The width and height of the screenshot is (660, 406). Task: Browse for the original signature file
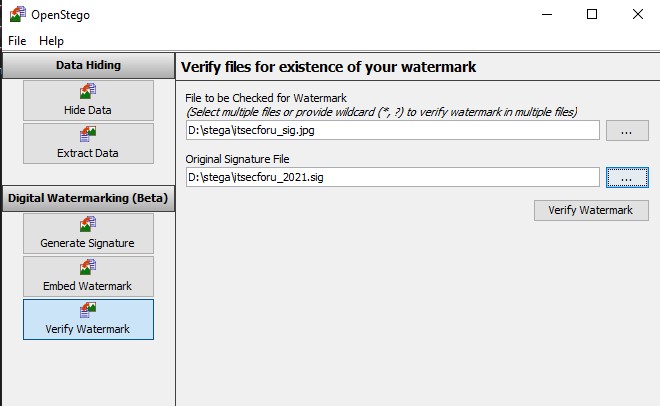click(627, 177)
